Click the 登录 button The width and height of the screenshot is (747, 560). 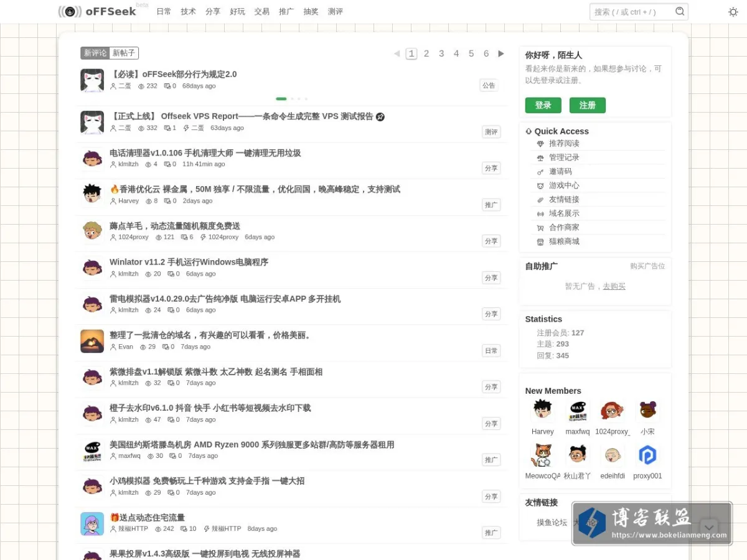[x=543, y=105]
